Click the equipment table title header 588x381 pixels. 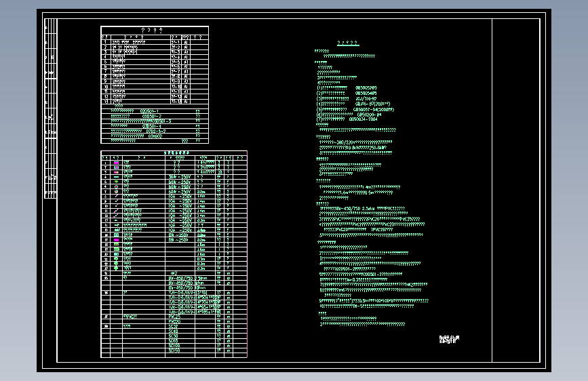pos(176,153)
